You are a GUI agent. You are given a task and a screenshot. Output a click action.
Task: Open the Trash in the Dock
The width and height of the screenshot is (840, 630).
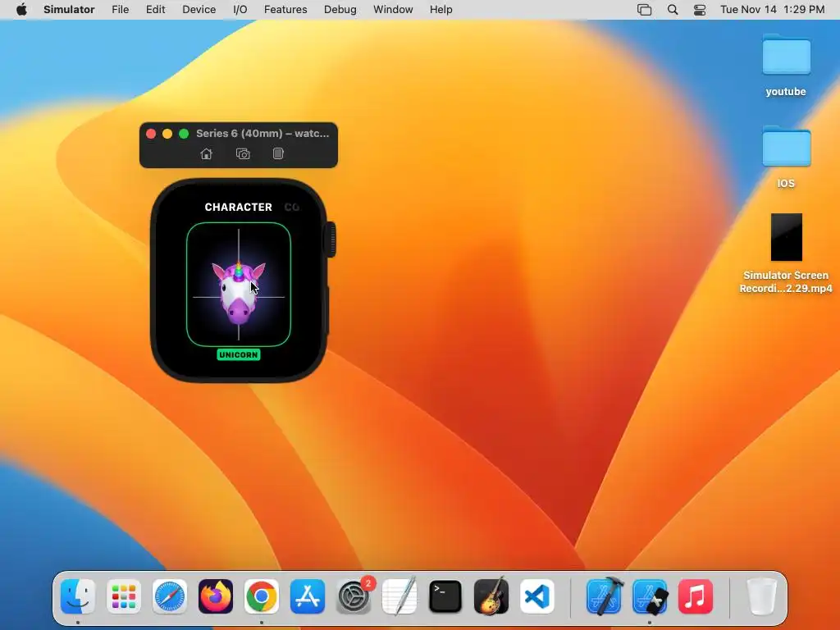pos(761,596)
